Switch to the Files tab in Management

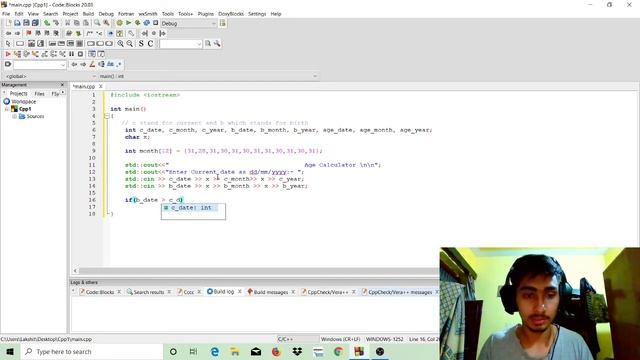(x=40, y=93)
